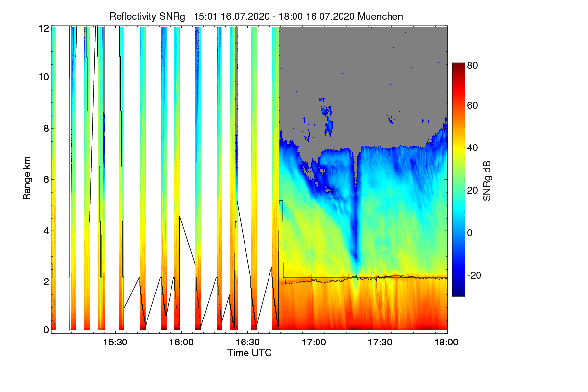
Task: Click the range axis label 6
Action: pyautogui.click(x=46, y=180)
